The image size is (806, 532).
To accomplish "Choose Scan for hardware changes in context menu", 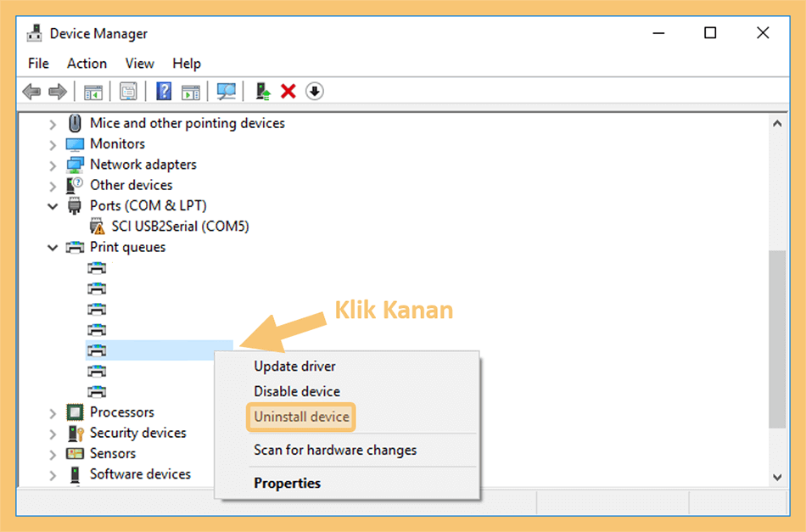I will pos(348,451).
